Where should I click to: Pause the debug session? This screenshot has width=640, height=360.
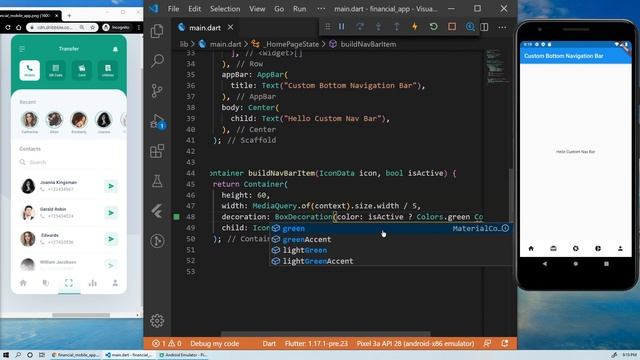click(342, 27)
